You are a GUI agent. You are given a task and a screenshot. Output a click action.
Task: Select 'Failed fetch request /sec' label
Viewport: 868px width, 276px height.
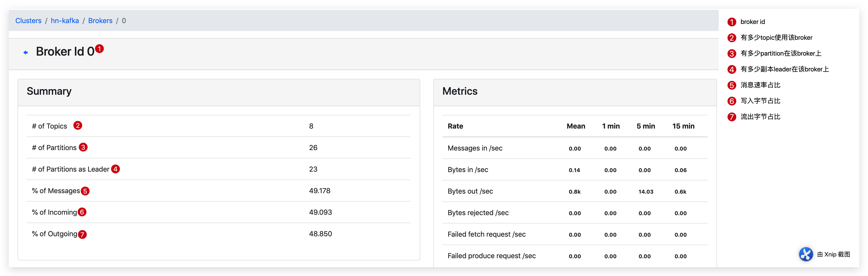coord(486,234)
